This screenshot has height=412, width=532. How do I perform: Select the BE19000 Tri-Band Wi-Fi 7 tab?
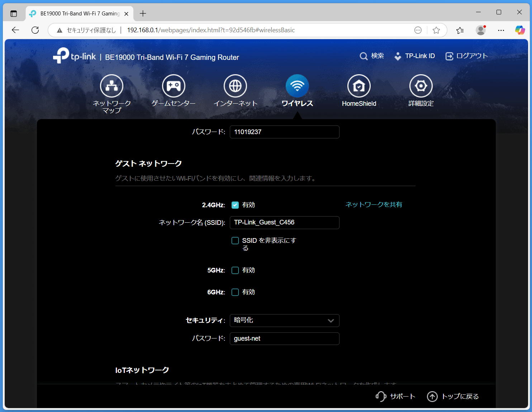(x=80, y=14)
